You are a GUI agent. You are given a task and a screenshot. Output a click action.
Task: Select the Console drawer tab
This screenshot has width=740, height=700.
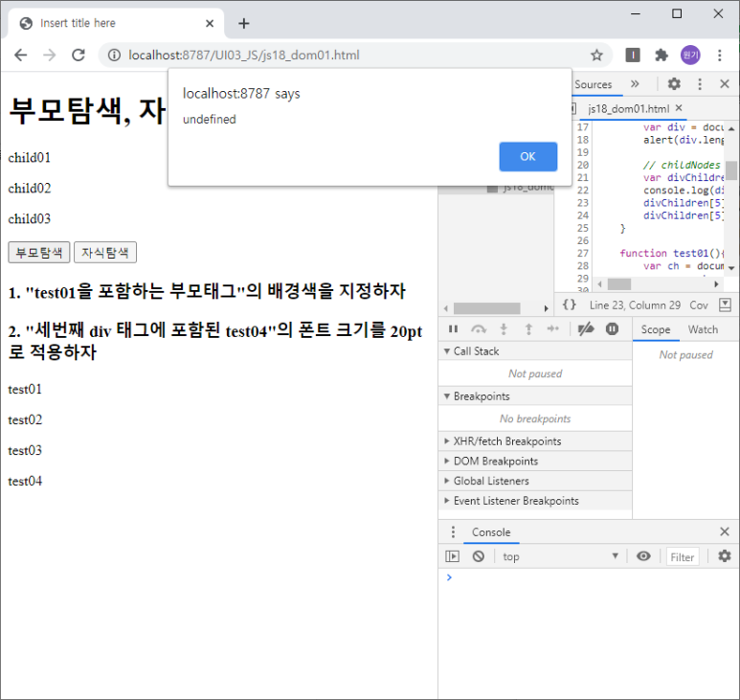coord(491,532)
